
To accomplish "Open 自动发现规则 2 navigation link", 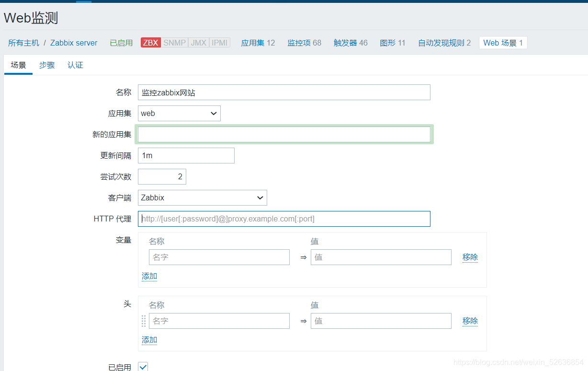I will pos(444,43).
